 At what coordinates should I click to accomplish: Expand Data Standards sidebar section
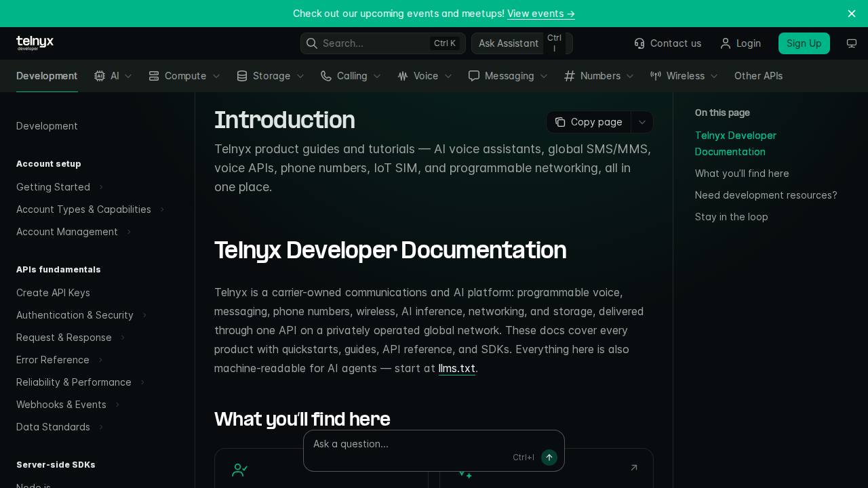point(101,427)
